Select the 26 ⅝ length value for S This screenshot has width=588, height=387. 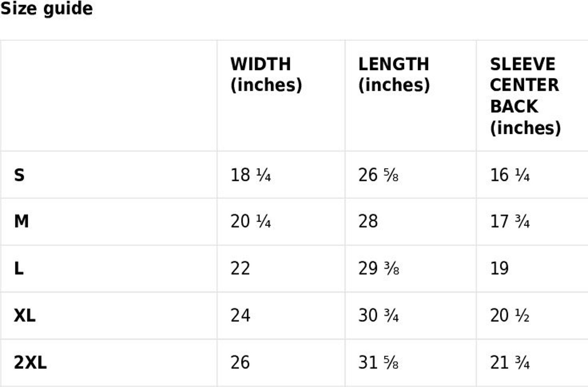(x=378, y=175)
